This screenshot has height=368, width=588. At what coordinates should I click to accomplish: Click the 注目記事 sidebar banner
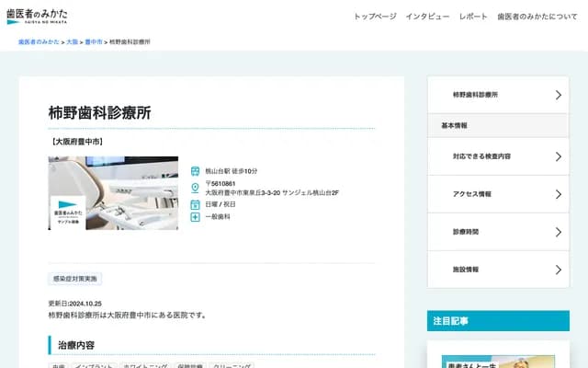click(x=498, y=321)
